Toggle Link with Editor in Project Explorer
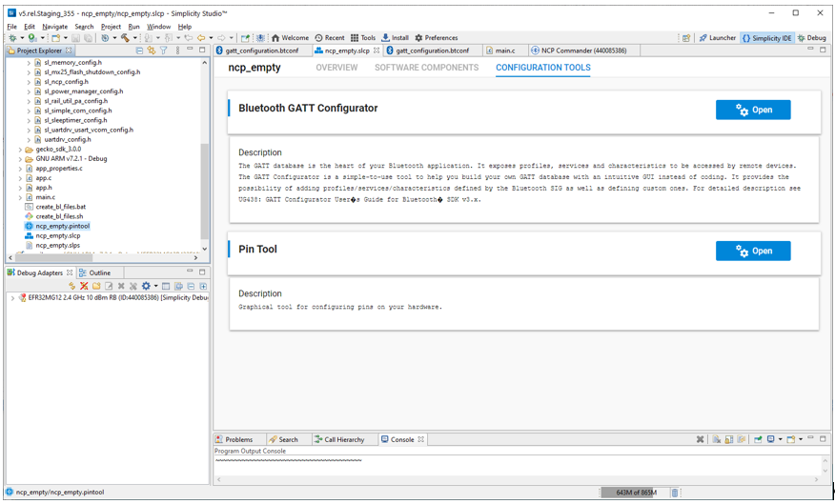835x504 pixels. (152, 50)
